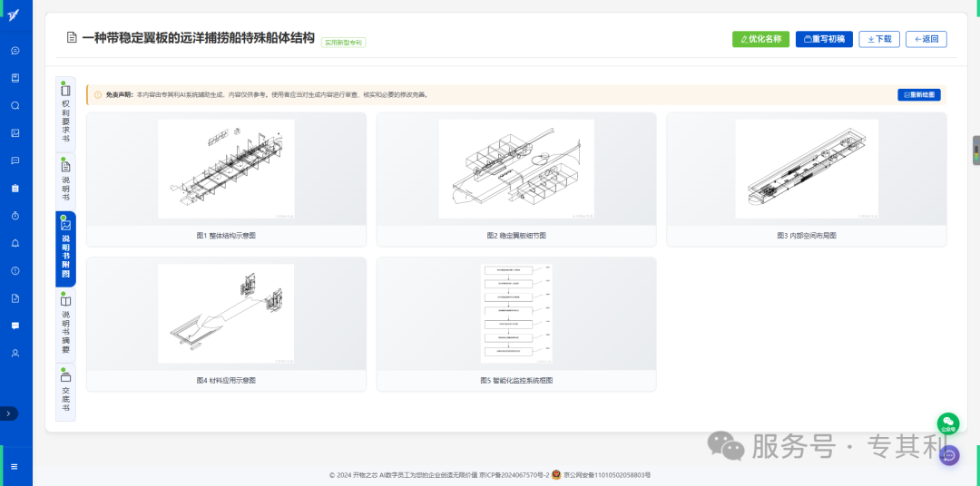Open the 图1 整体结构示意图 drawing thumbnail
The image size is (980, 486).
[226, 169]
